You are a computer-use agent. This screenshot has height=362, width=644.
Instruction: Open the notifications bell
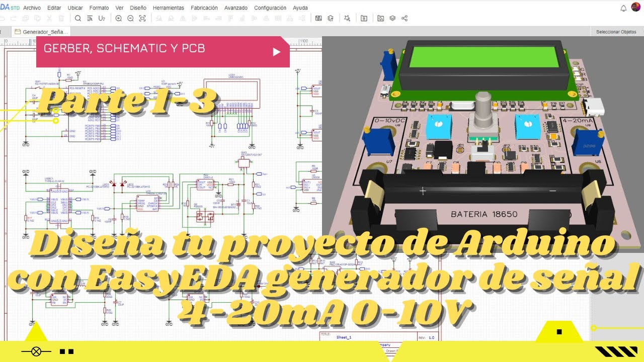pyautogui.click(x=623, y=8)
